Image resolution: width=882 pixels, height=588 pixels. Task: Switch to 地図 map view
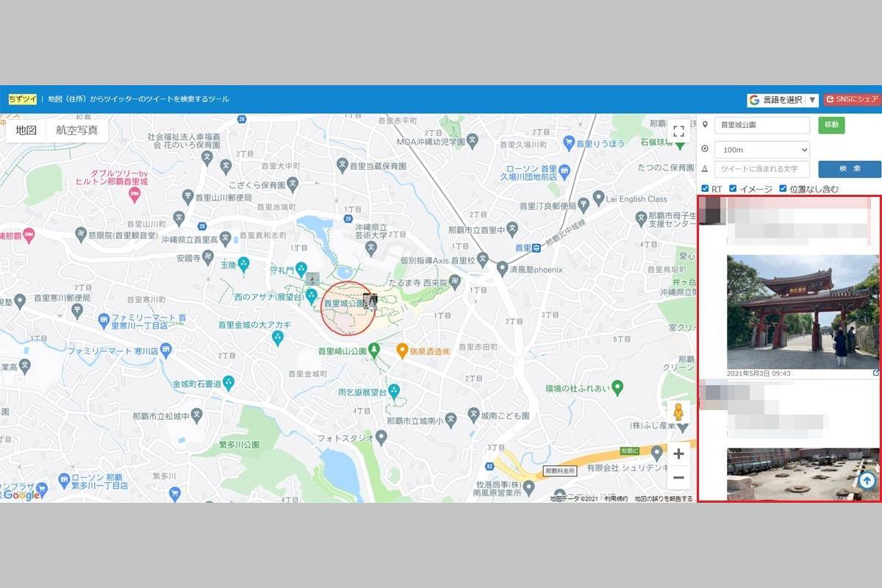[x=26, y=130]
